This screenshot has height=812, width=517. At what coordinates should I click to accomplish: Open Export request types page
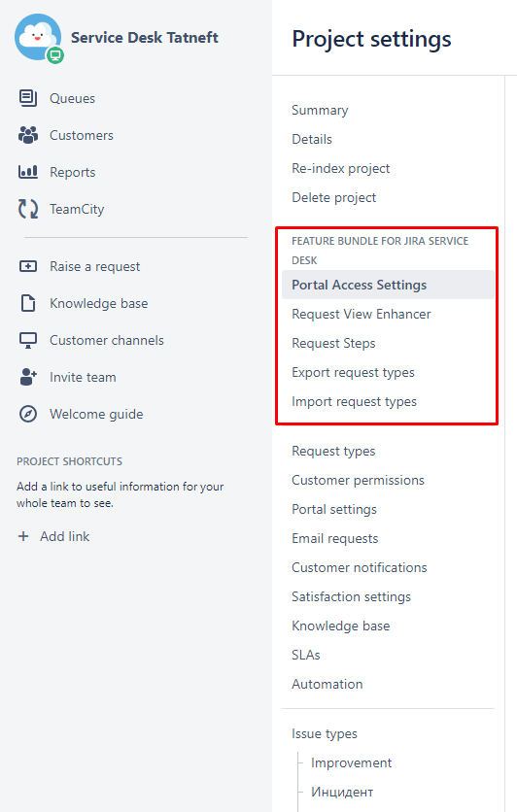353,372
